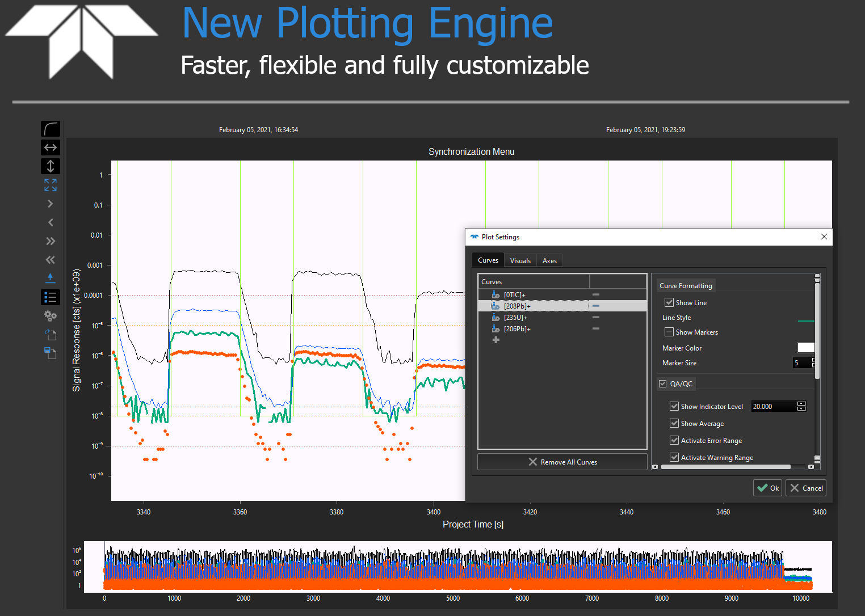The height and width of the screenshot is (616, 865).
Task: Confirm plot settings with Ok
Action: click(768, 488)
